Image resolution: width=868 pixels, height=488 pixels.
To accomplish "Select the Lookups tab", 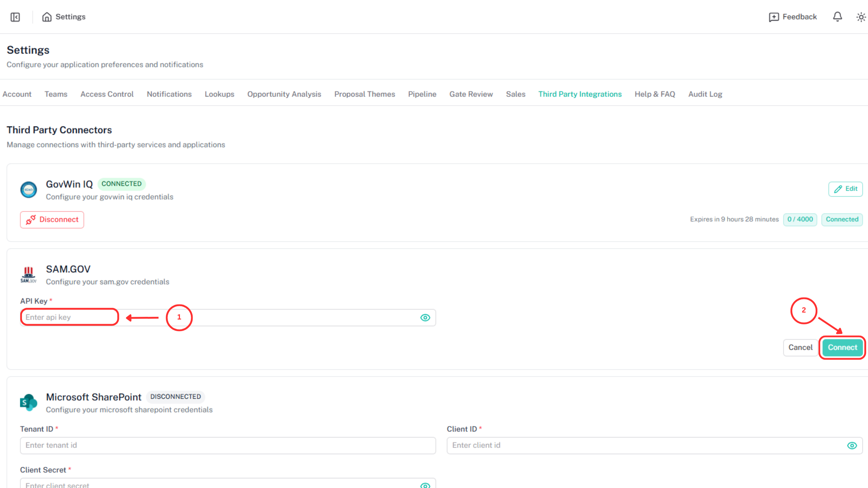I will point(219,94).
